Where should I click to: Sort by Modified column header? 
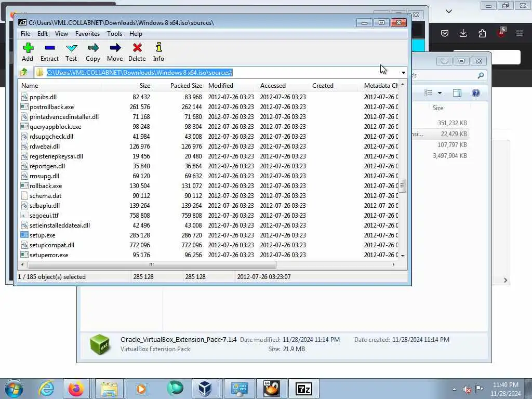pyautogui.click(x=231, y=86)
